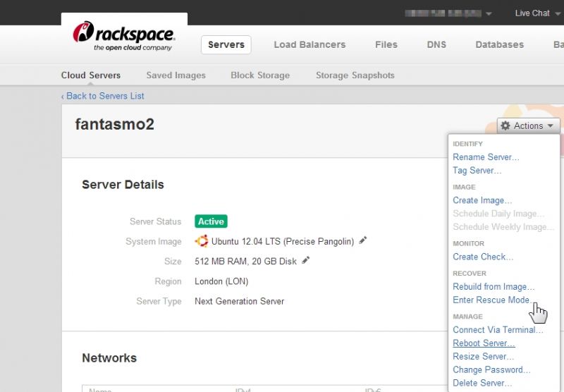Click the Networks heading
The image size is (564, 392).
point(109,358)
